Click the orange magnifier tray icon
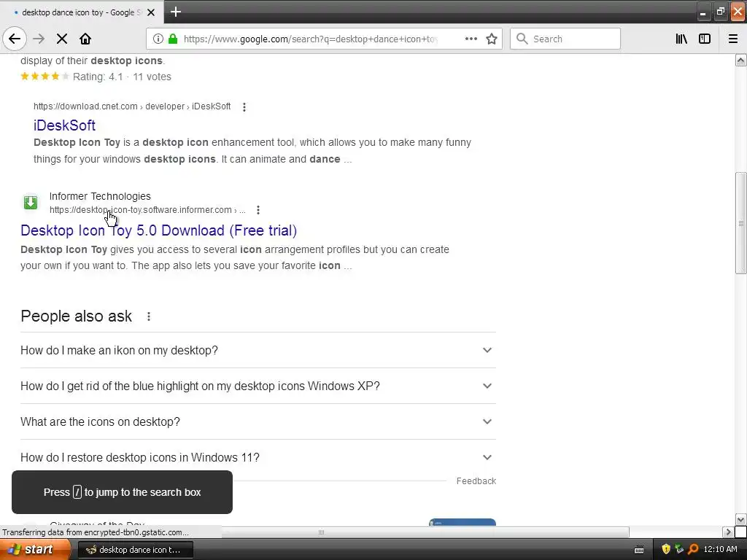Screen dimensions: 747x560 click(x=693, y=550)
